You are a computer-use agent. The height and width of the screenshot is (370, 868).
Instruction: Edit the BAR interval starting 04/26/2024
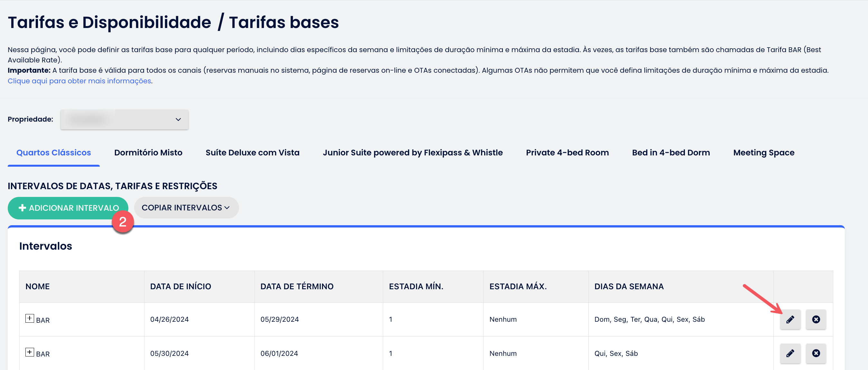point(790,319)
